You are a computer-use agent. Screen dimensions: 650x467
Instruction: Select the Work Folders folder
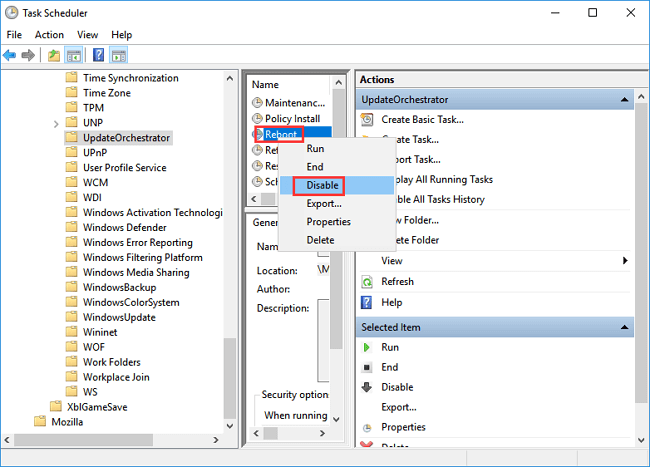click(x=112, y=362)
